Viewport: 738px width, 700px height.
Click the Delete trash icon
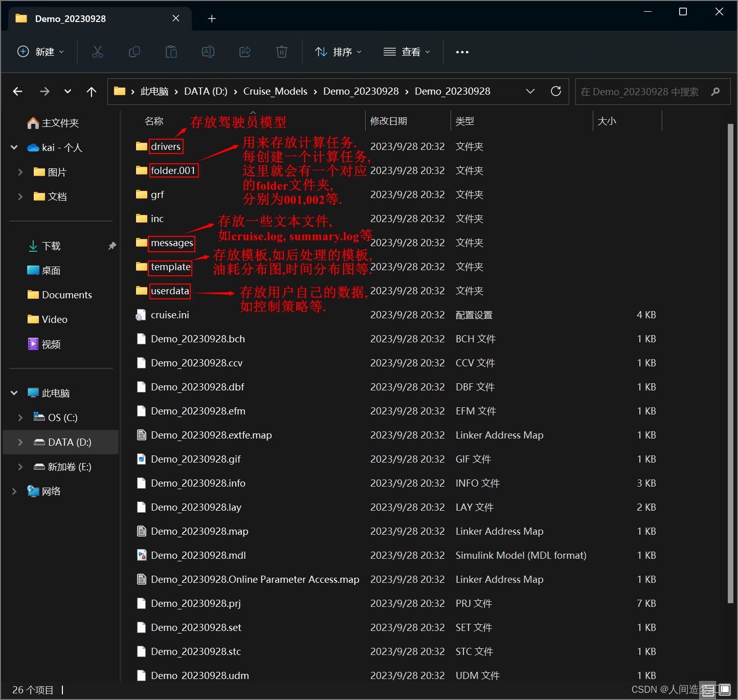(x=282, y=52)
